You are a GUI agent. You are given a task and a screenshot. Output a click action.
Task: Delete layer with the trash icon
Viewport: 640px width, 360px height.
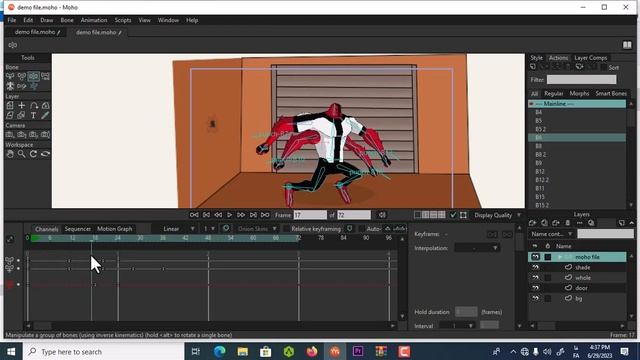click(x=568, y=223)
